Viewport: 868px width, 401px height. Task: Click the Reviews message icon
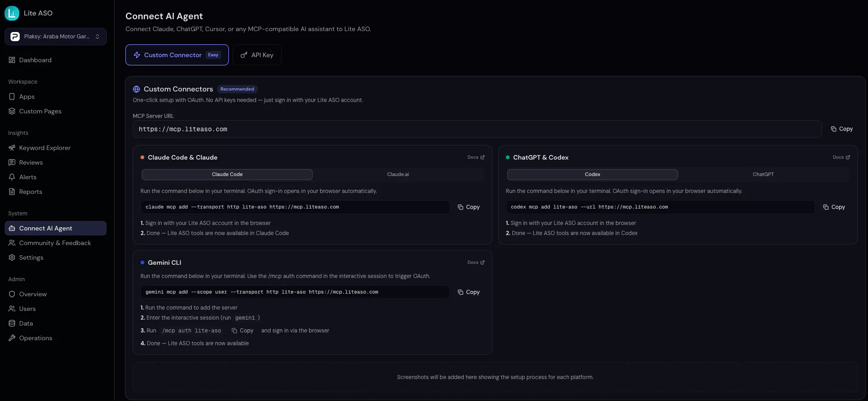click(x=12, y=162)
